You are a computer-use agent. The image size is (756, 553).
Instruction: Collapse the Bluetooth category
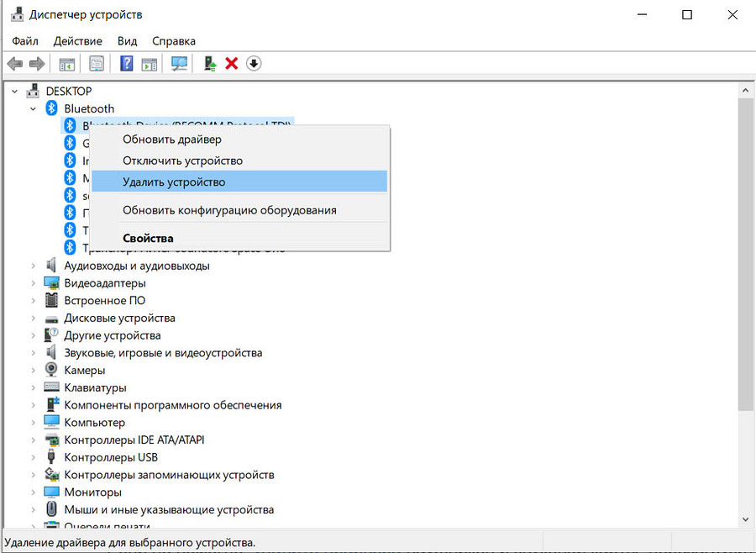[34, 108]
